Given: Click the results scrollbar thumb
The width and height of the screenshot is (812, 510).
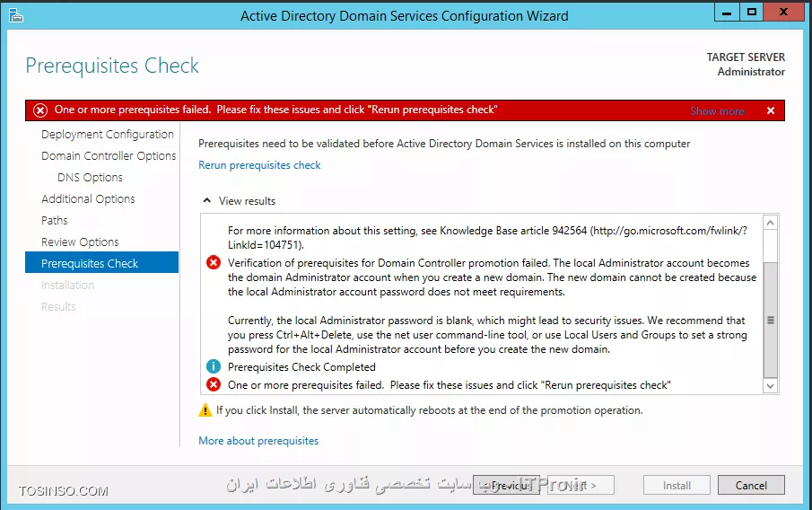Looking at the screenshot, I should (770, 320).
